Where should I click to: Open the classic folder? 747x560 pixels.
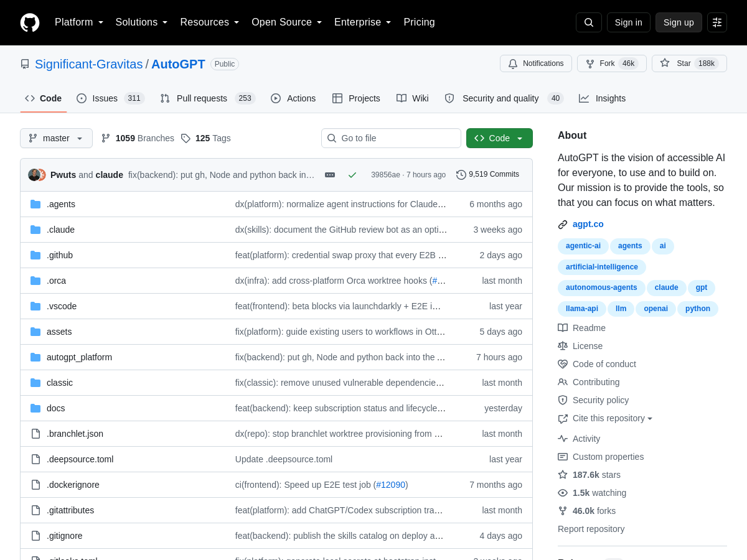coord(60,383)
